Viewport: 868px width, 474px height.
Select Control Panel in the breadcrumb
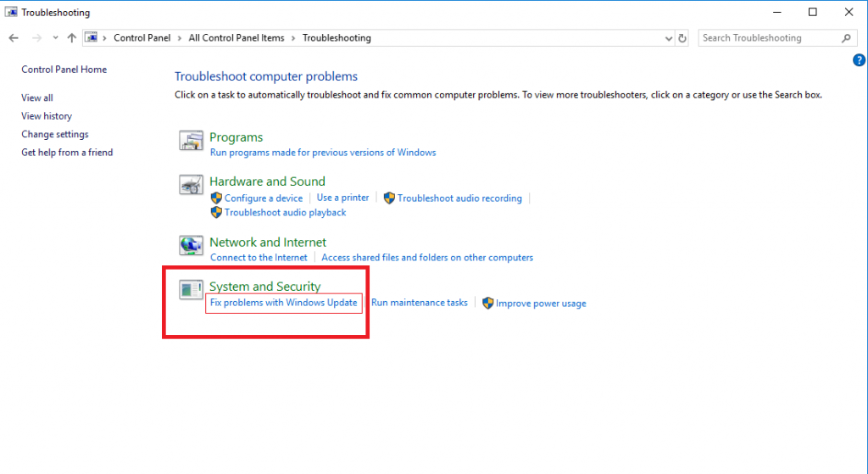pos(142,37)
